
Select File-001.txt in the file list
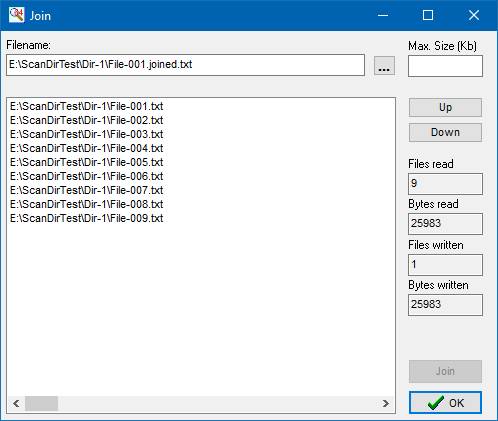pyautogui.click(x=87, y=106)
